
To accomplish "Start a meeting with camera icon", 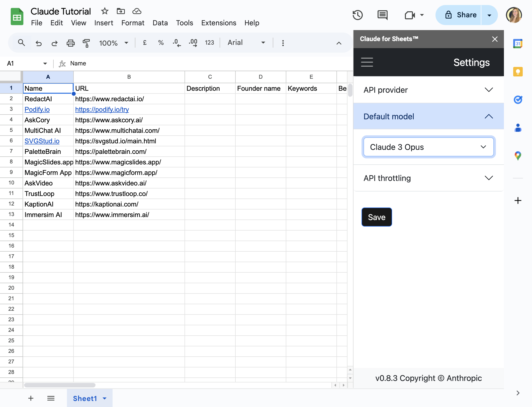I will [x=410, y=15].
